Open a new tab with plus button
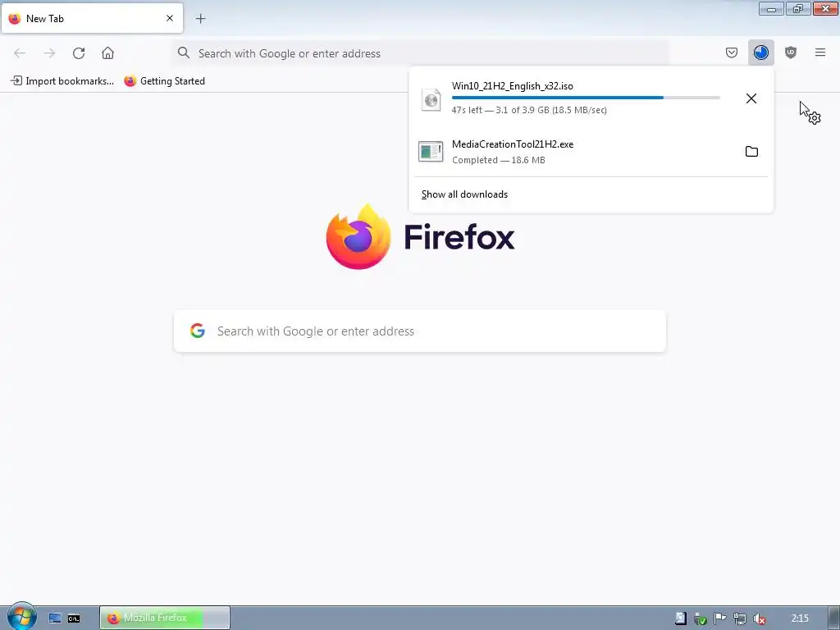Image resolution: width=840 pixels, height=630 pixels. click(200, 19)
